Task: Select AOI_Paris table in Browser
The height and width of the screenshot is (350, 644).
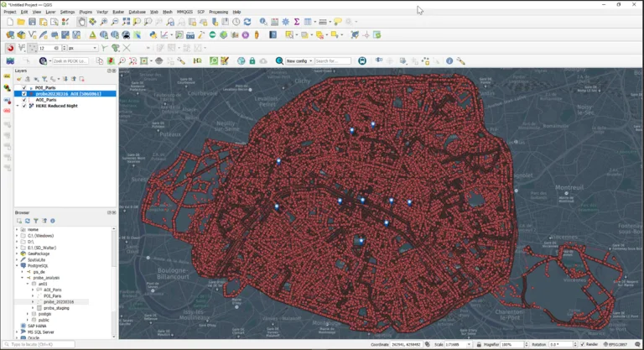Action: pyautogui.click(x=53, y=290)
